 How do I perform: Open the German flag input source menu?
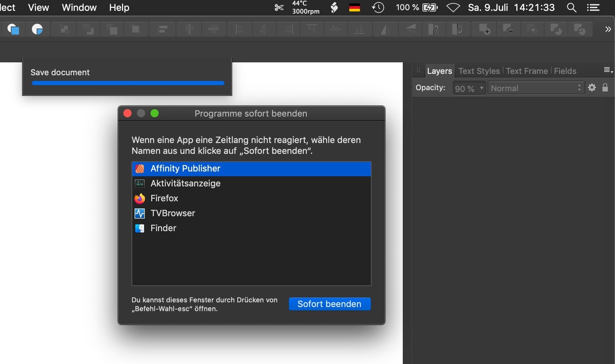click(x=354, y=7)
